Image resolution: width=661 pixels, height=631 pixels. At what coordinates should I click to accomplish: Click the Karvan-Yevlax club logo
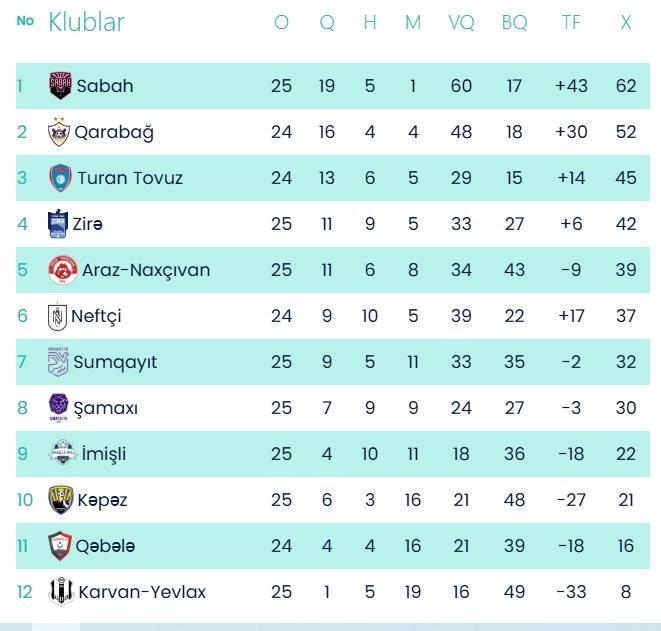point(60,592)
